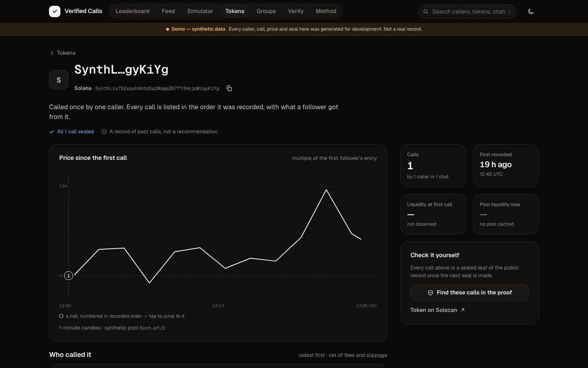
Task: Click the 'Price since the first call' heading
Action: (x=93, y=158)
